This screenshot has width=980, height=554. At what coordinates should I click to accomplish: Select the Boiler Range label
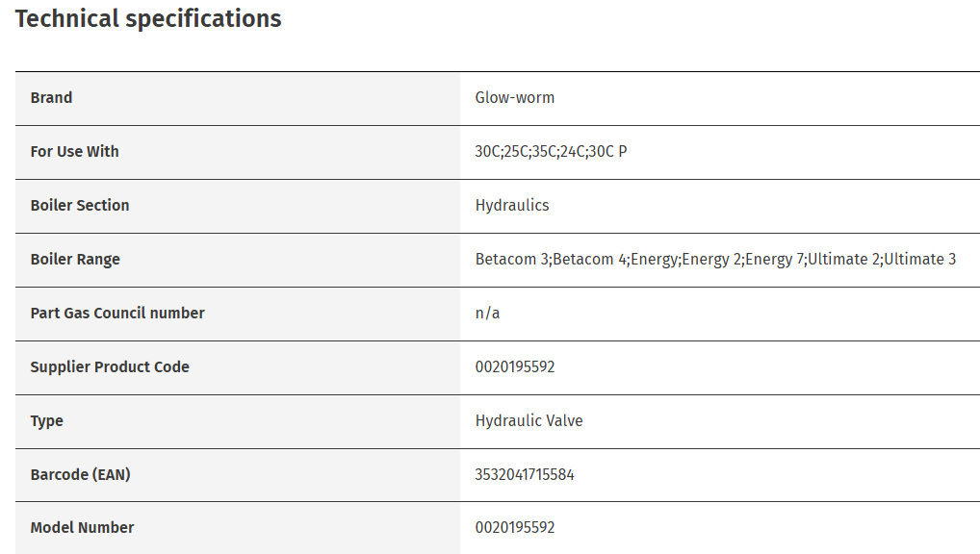point(75,260)
